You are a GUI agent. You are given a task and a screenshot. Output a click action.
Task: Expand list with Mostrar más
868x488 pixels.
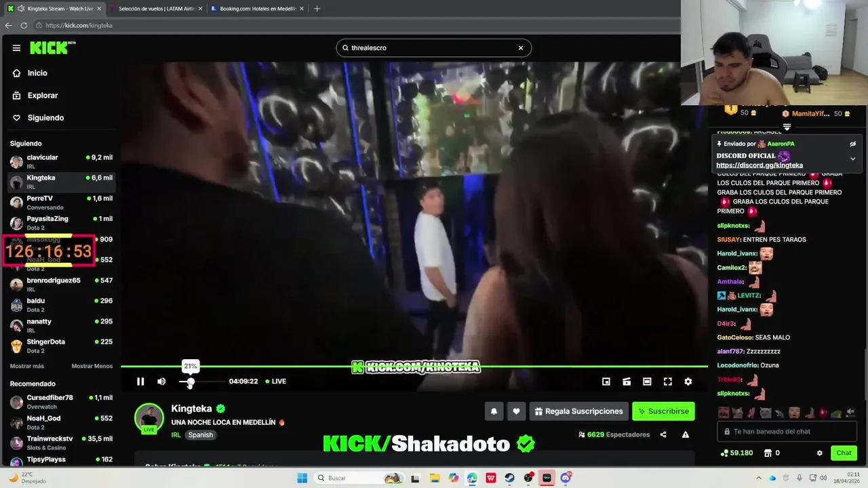[27, 366]
